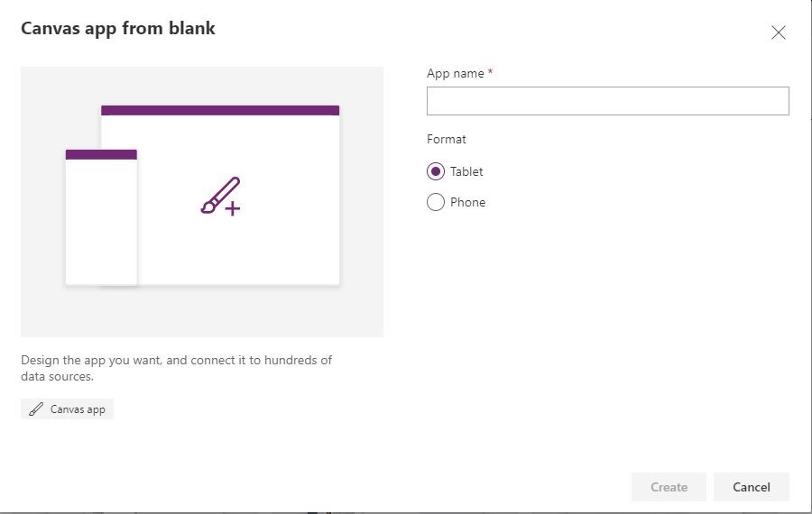Click the App name field label
This screenshot has height=514, width=812.
point(456,74)
